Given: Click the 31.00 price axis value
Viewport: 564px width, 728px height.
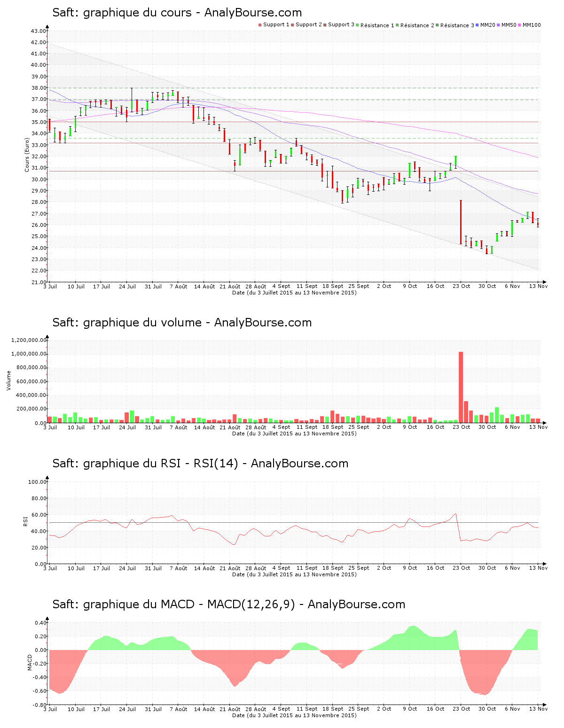Looking at the screenshot, I should pyautogui.click(x=38, y=168).
